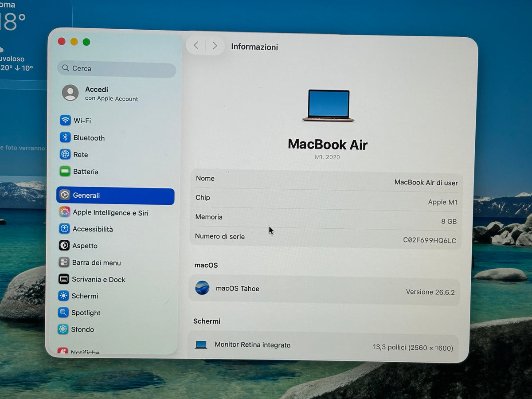Click the macOS Tahoe label
This screenshot has height=399, width=532.
238,289
